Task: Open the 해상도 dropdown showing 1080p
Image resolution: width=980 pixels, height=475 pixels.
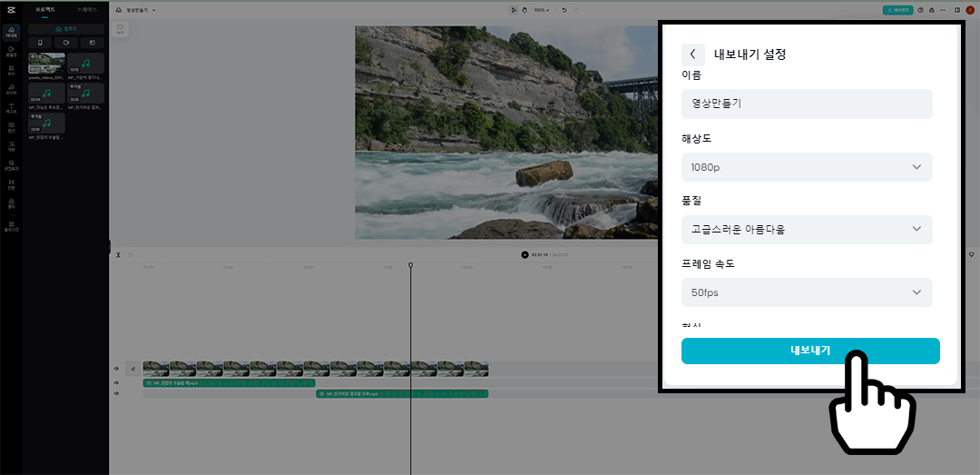Action: tap(807, 167)
